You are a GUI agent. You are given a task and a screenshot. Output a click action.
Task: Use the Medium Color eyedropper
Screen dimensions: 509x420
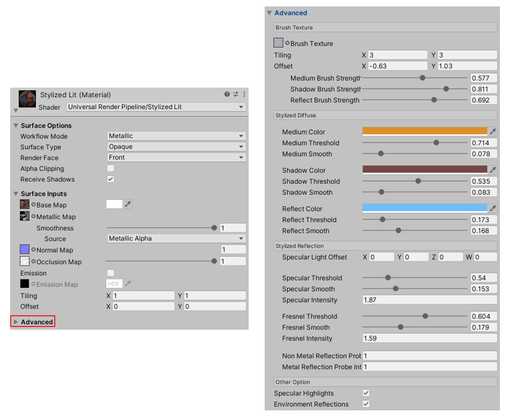[493, 131]
